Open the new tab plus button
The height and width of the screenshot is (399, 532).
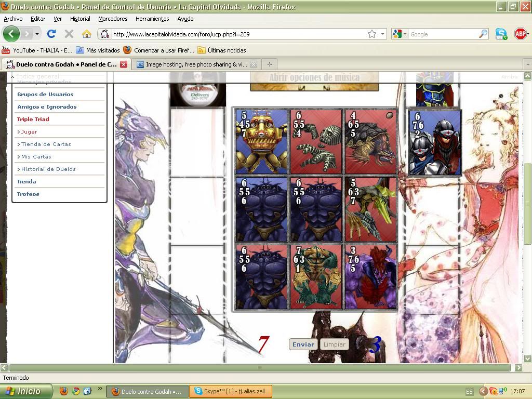tap(270, 64)
